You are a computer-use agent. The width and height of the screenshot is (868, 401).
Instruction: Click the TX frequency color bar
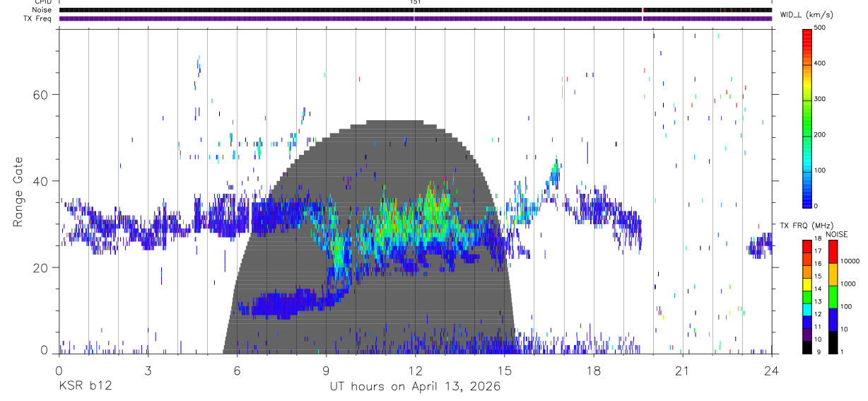tap(807, 296)
